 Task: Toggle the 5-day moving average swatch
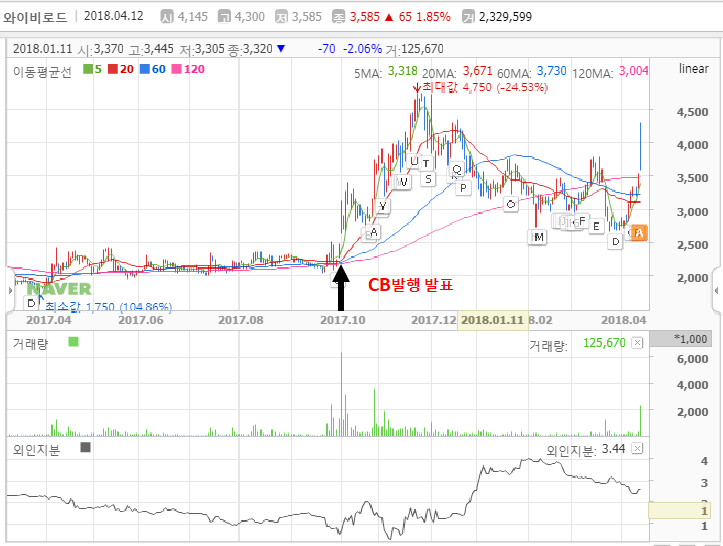pos(88,69)
